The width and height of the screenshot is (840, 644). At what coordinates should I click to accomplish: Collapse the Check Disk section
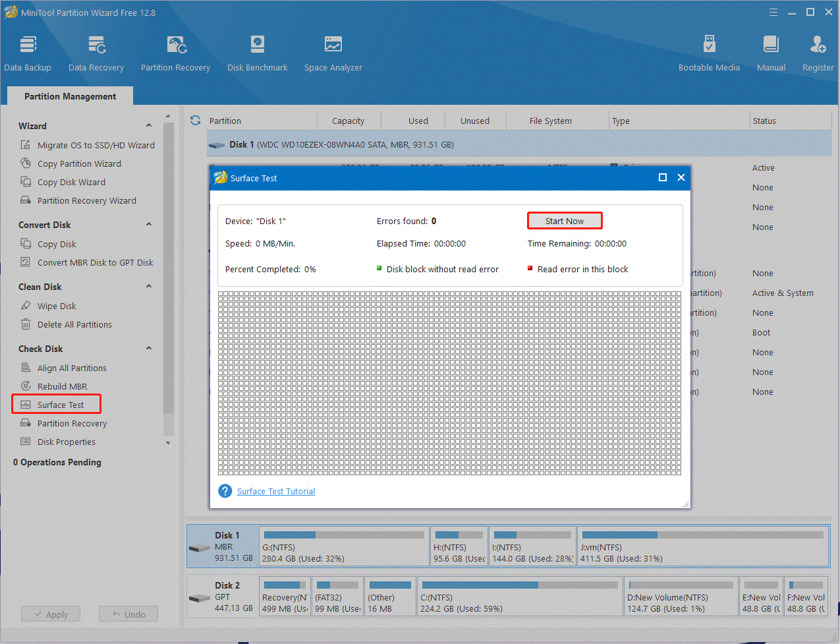click(149, 349)
